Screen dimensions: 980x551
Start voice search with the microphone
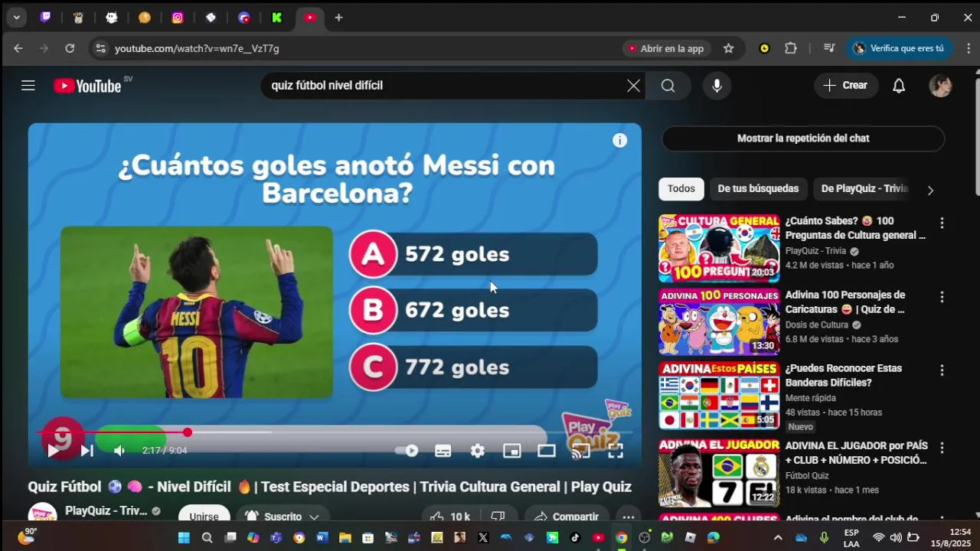[717, 86]
